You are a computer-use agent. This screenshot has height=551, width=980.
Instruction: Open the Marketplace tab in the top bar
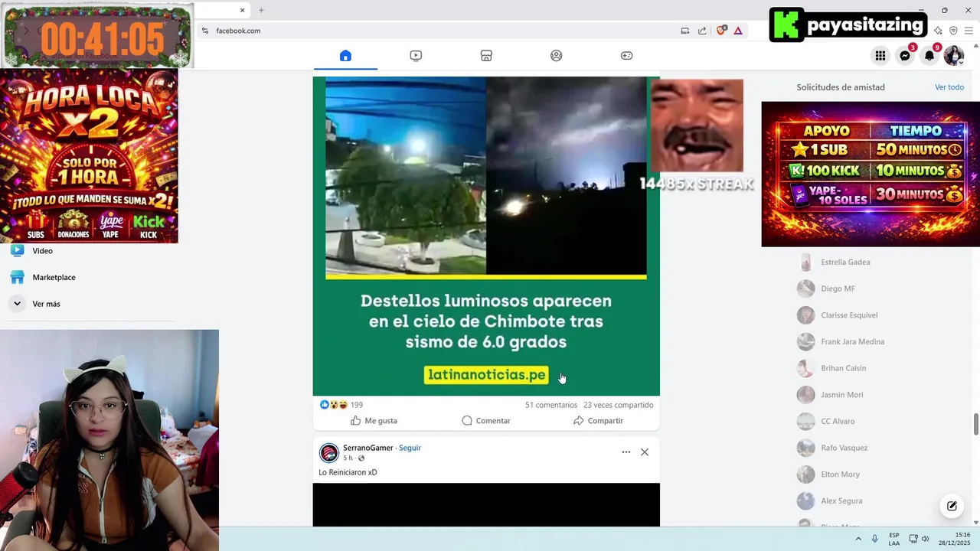(486, 56)
